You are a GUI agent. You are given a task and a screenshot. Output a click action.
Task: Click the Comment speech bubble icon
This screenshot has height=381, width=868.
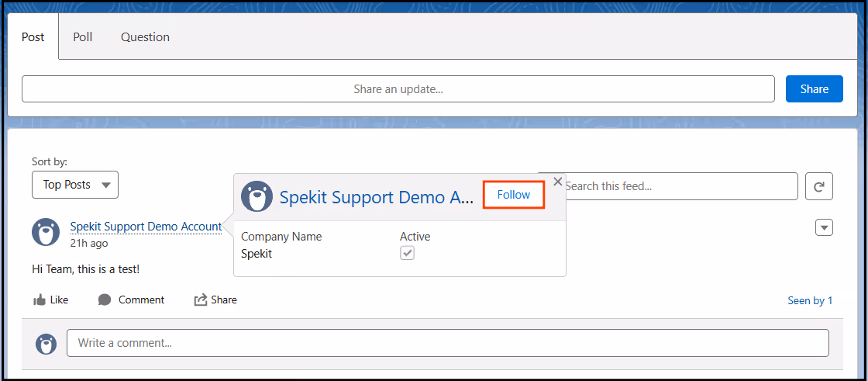point(105,300)
